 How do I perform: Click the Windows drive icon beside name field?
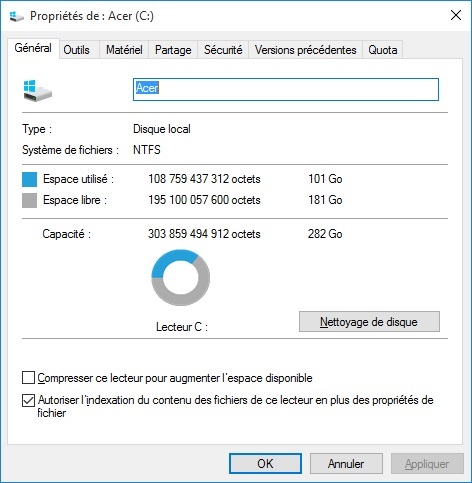pos(38,91)
